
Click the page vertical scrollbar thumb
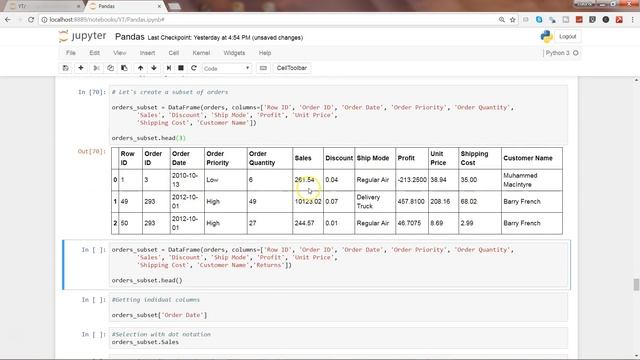(x=636, y=284)
